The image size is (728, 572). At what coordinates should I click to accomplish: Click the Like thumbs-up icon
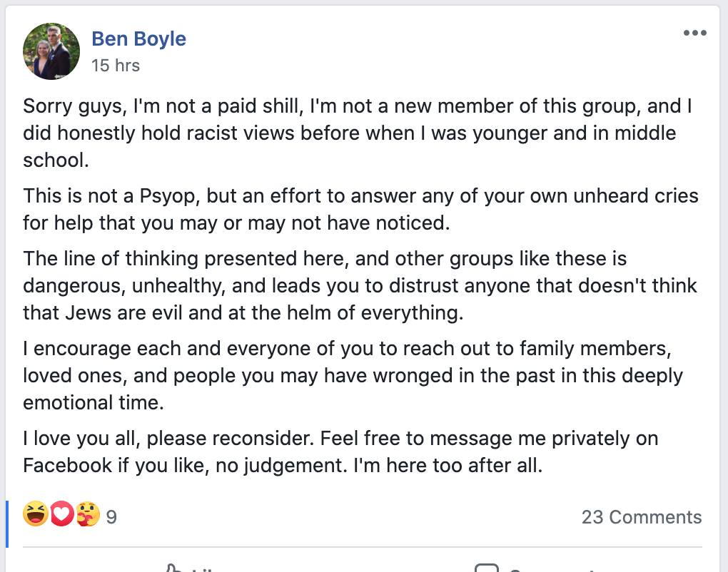[172, 568]
